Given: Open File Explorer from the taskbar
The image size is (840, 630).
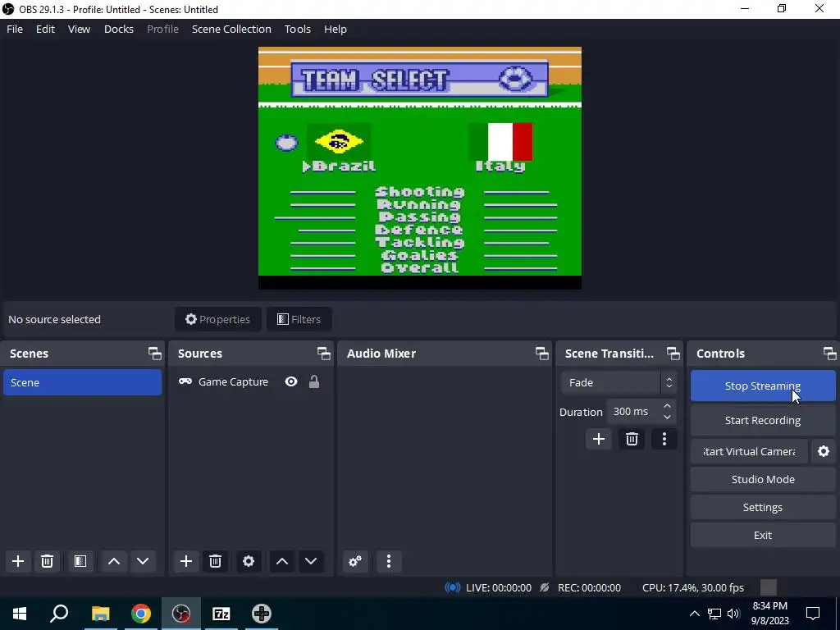Looking at the screenshot, I should coord(101,614).
